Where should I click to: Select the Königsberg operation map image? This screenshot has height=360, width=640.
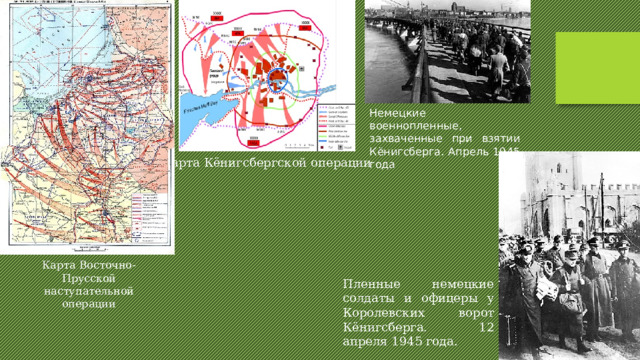[x=267, y=76]
